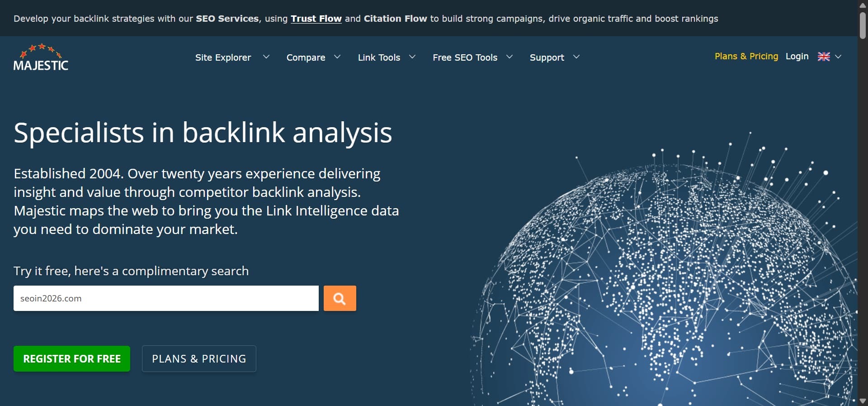Click the orange search magnifier button

point(340,298)
